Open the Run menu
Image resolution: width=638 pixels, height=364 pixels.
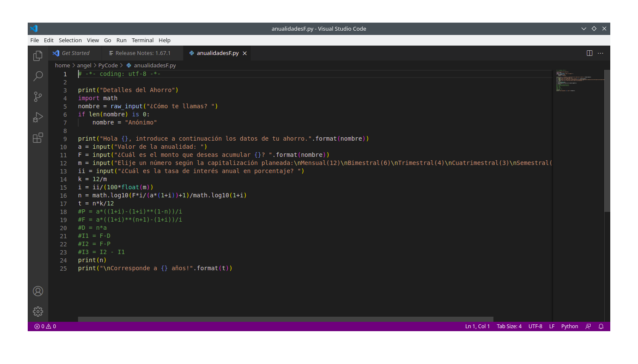point(122,40)
